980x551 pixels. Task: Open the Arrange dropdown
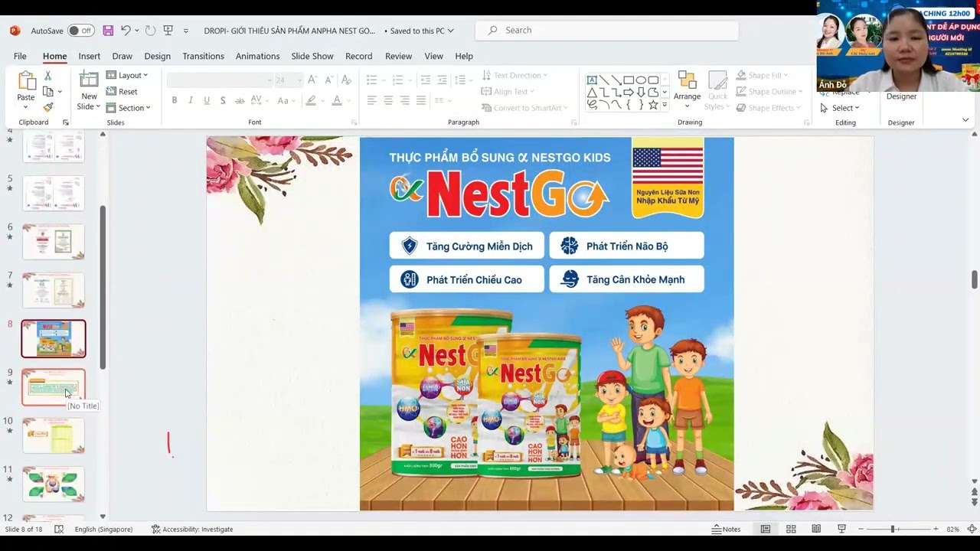coord(687,90)
